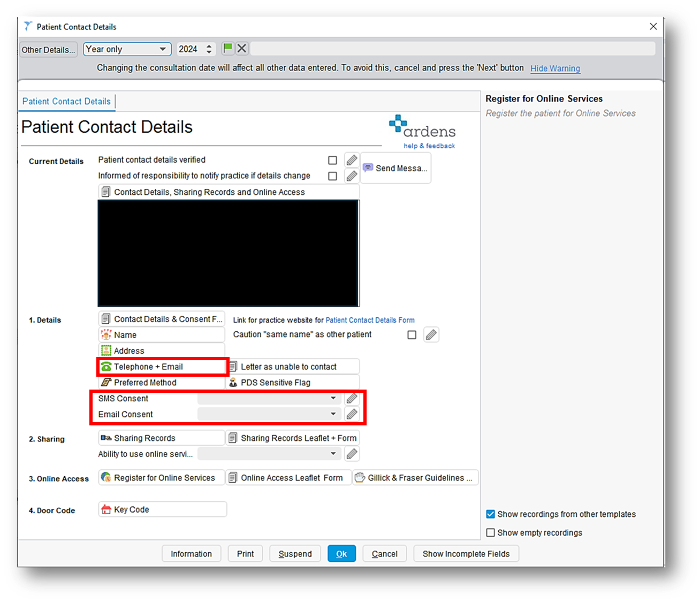This screenshot has width=700, height=602.
Task: Open Online Access Leaflet Form
Action: [288, 478]
